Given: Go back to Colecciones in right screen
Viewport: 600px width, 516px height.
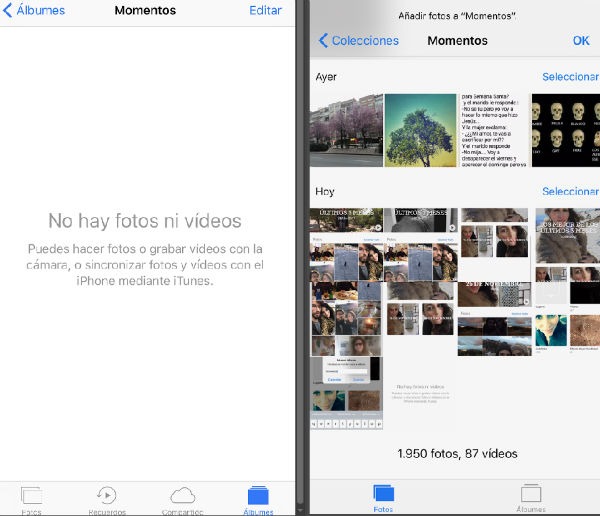Looking at the screenshot, I should 359,41.
